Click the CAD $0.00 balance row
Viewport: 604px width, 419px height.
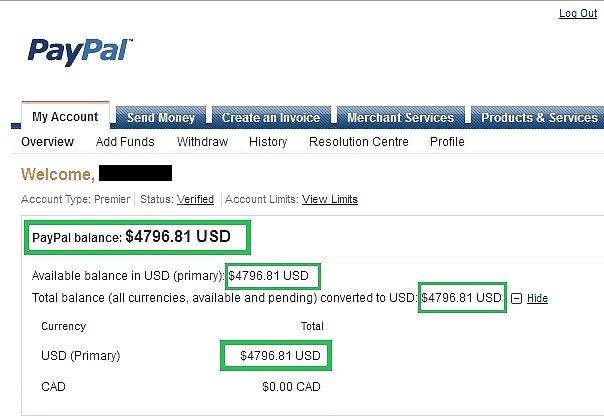(x=181, y=386)
